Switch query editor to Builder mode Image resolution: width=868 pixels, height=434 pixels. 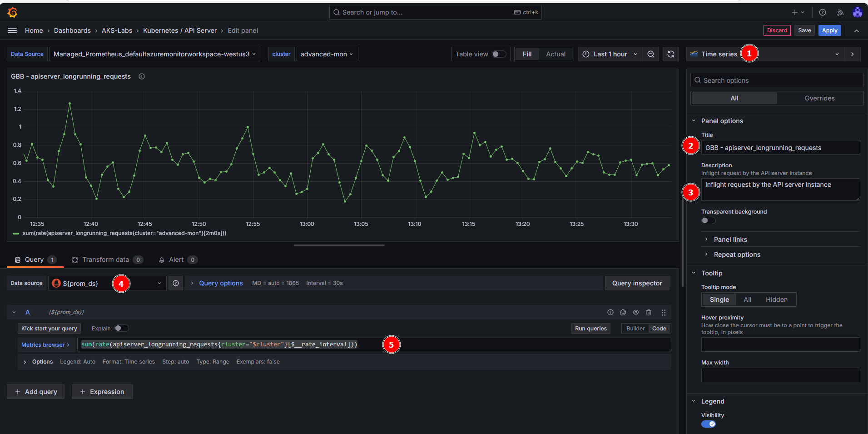(635, 329)
